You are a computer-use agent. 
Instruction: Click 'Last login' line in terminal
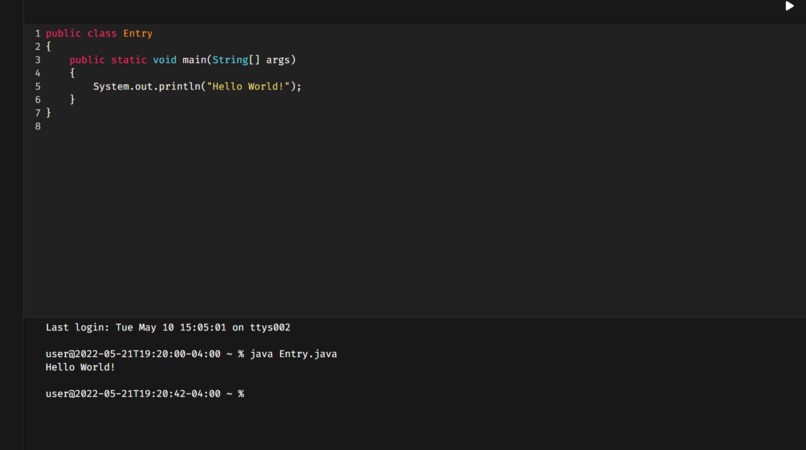168,328
